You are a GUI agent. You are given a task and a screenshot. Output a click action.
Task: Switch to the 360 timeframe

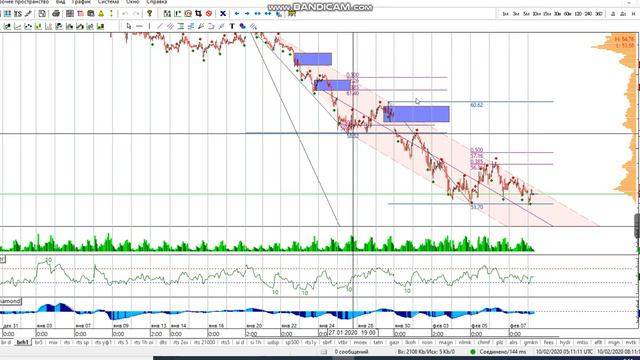click(x=598, y=14)
